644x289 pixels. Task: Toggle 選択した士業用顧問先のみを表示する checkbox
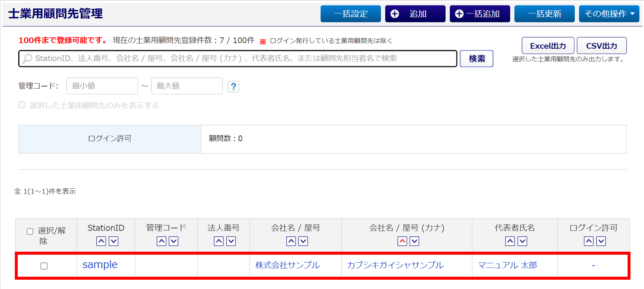tap(22, 105)
